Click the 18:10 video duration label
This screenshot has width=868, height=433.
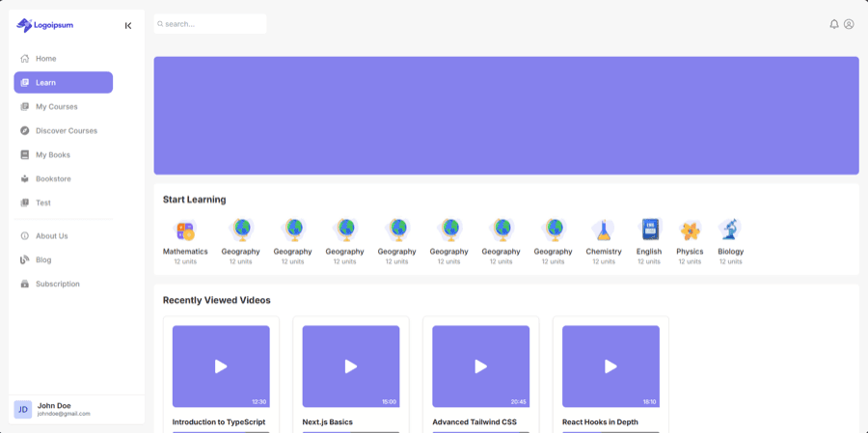(x=649, y=402)
